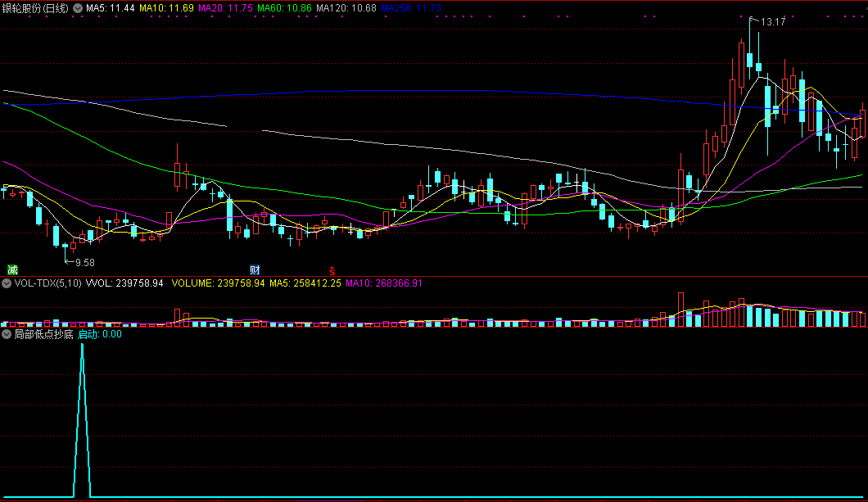Click the VVOL: 239758.94 value
Screen dimensions: 868x502
(124, 283)
